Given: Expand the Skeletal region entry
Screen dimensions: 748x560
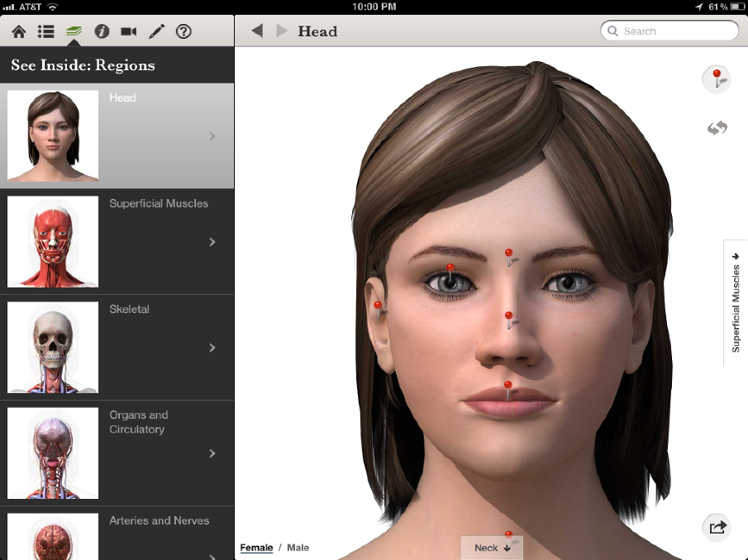Looking at the screenshot, I should coord(212,347).
